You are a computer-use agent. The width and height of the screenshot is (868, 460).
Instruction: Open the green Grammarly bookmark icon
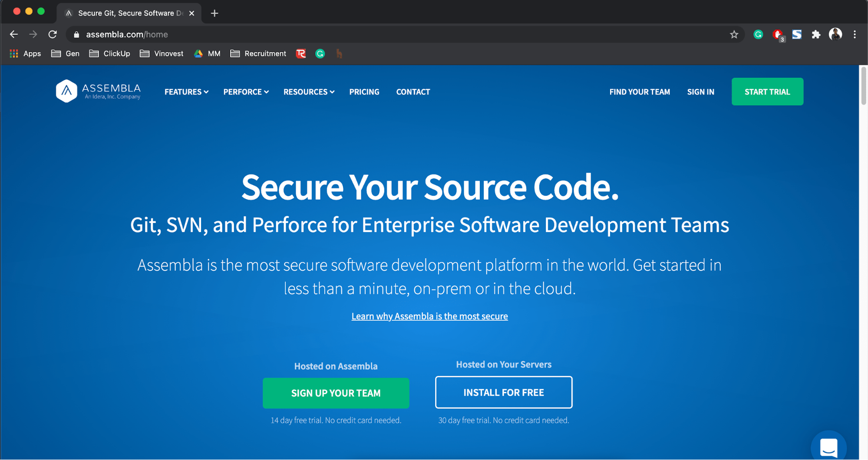(320, 53)
